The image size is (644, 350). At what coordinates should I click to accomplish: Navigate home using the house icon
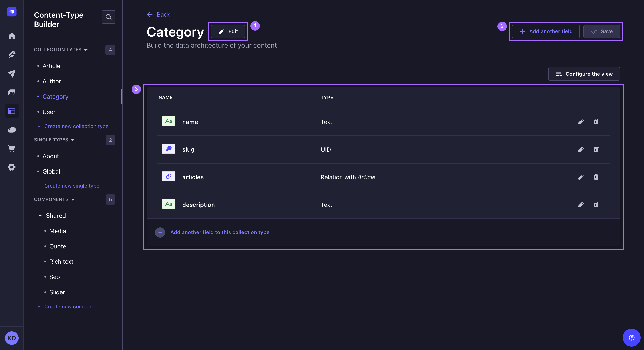[12, 36]
